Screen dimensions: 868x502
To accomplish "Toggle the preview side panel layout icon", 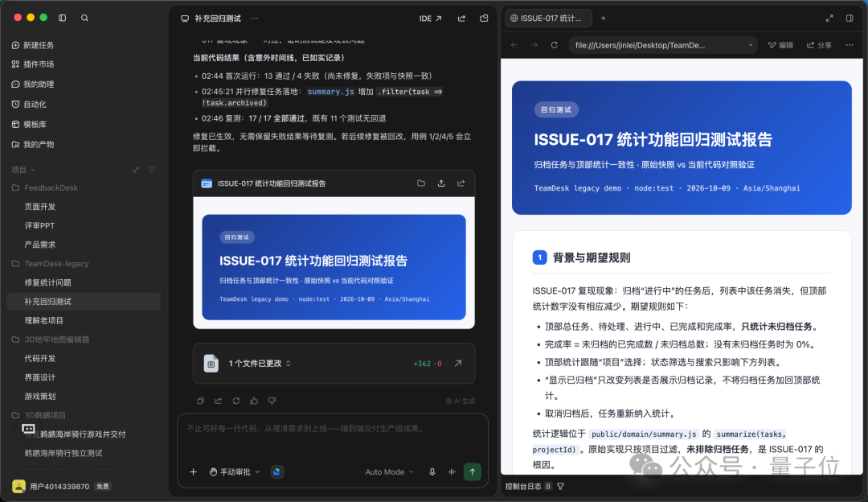I will point(850,19).
